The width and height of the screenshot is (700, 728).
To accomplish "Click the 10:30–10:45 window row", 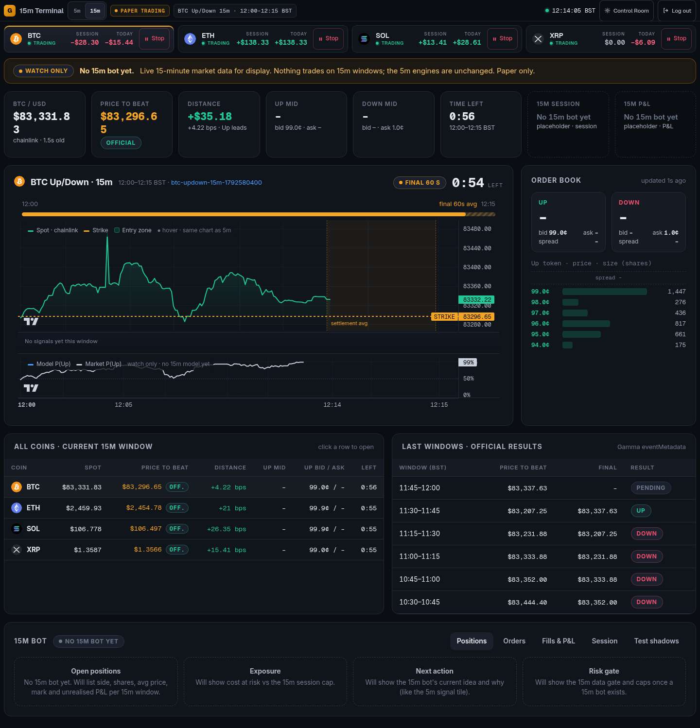I will [544, 602].
